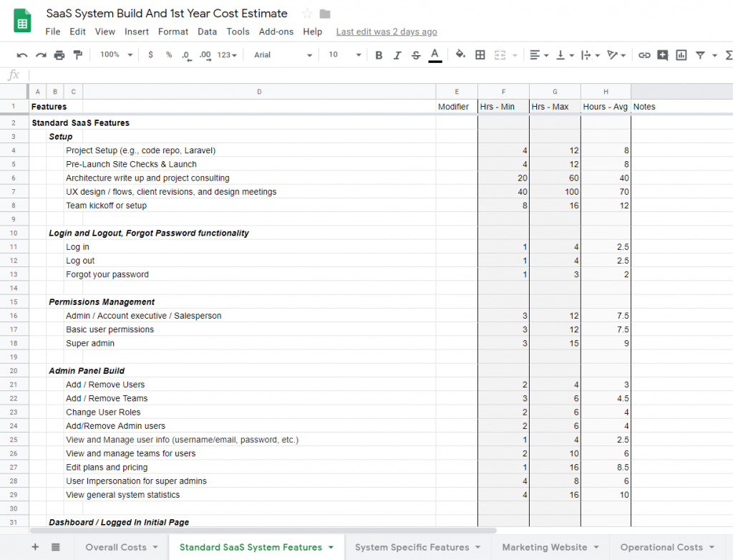The image size is (733, 560).
Task: Increase decimal places
Action: click(x=205, y=55)
